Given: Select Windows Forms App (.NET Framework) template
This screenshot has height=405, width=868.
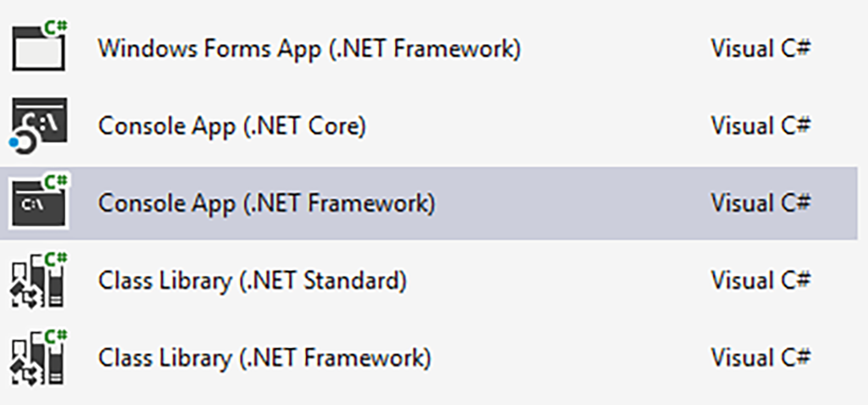Looking at the screenshot, I should 309,48.
